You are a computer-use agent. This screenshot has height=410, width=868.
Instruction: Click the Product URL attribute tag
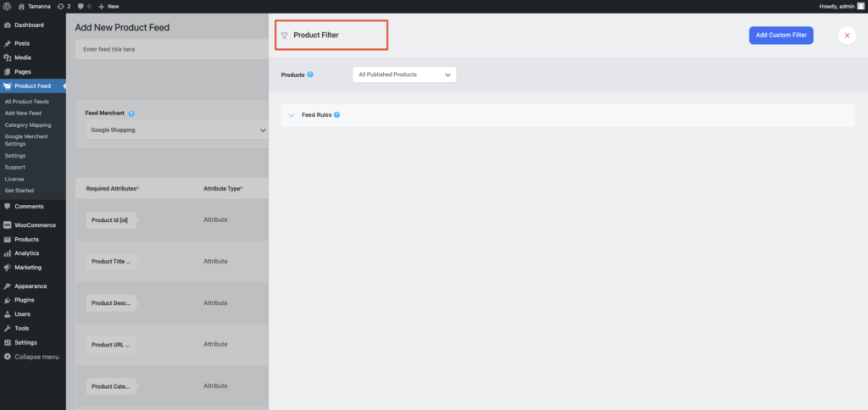coord(111,345)
